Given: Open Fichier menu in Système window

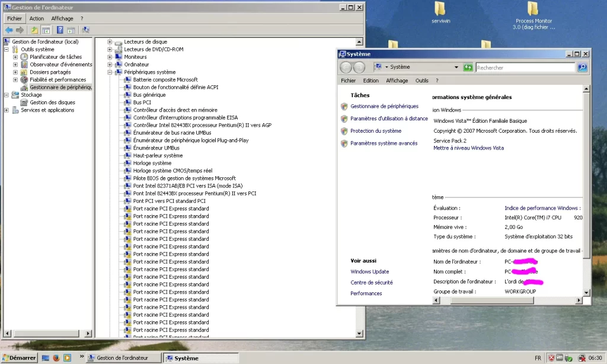Looking at the screenshot, I should click(x=348, y=81).
